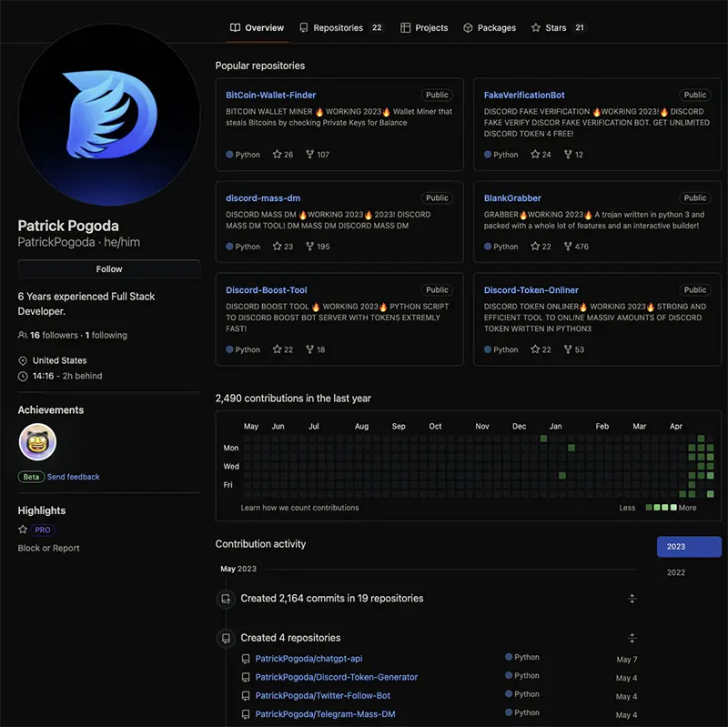Click the star icon on discord-mass-dm
Viewport: 728px width, 727px height.
[278, 246]
